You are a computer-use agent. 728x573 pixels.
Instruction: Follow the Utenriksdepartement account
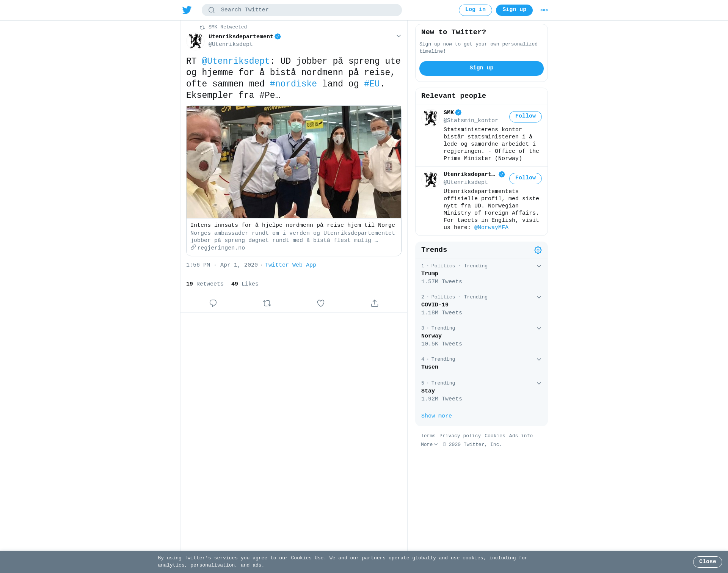coord(526,178)
